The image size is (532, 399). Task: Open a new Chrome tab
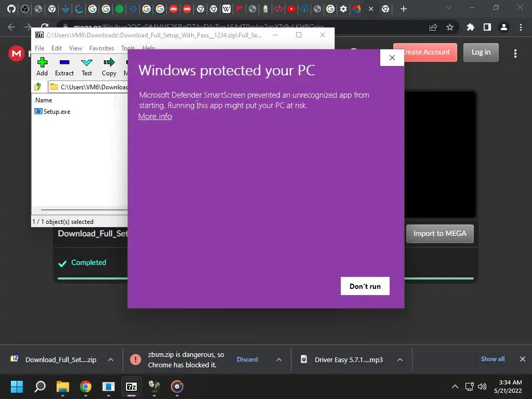(403, 9)
